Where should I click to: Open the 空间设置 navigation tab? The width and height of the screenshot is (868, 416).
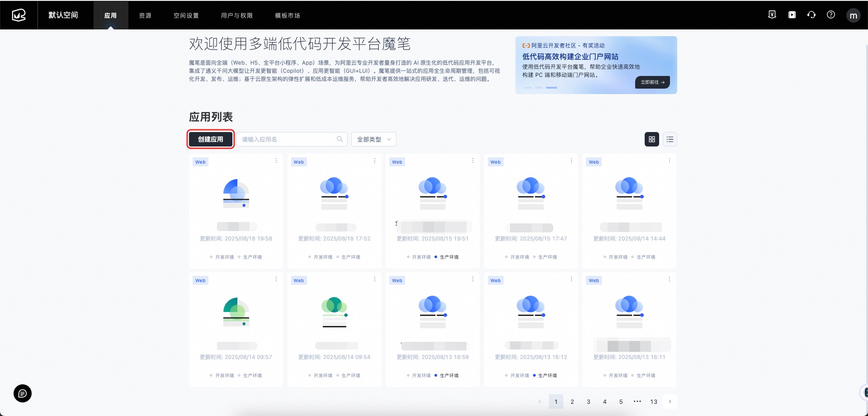coord(186,15)
